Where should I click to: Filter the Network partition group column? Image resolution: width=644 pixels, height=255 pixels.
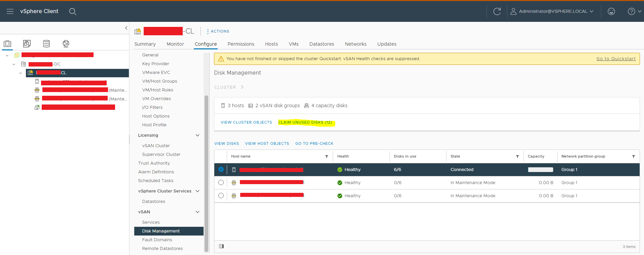coord(633,157)
